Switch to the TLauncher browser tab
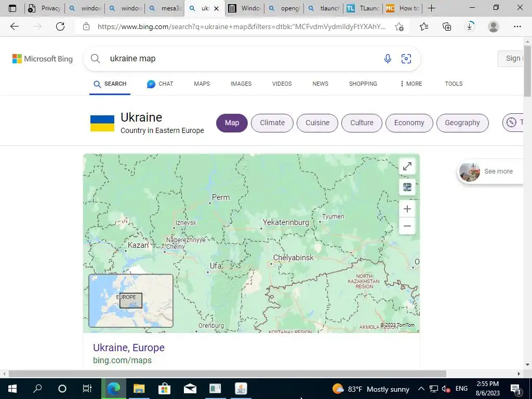The width and height of the screenshot is (532, 399). point(363,8)
